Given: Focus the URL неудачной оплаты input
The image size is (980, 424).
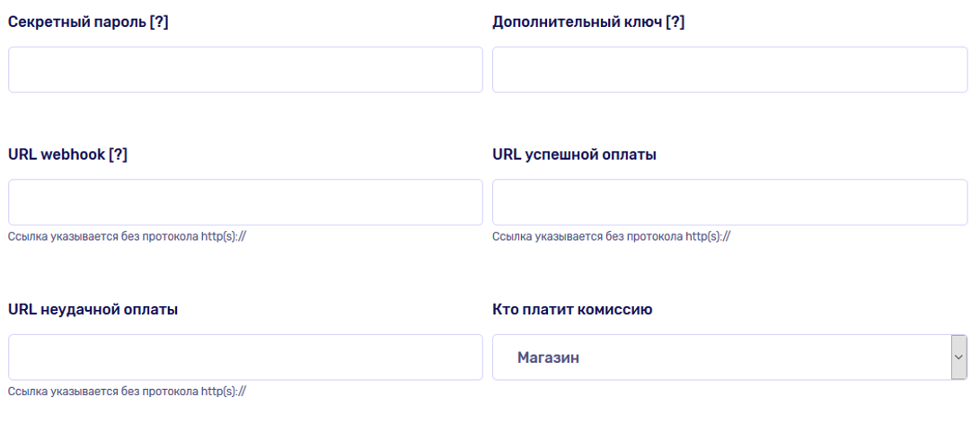Looking at the screenshot, I should (245, 358).
